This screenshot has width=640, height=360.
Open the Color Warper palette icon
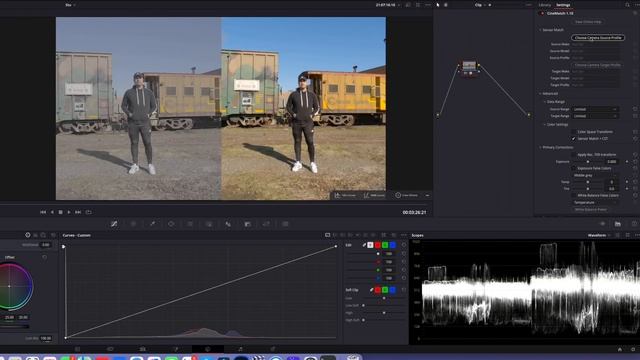tap(133, 224)
